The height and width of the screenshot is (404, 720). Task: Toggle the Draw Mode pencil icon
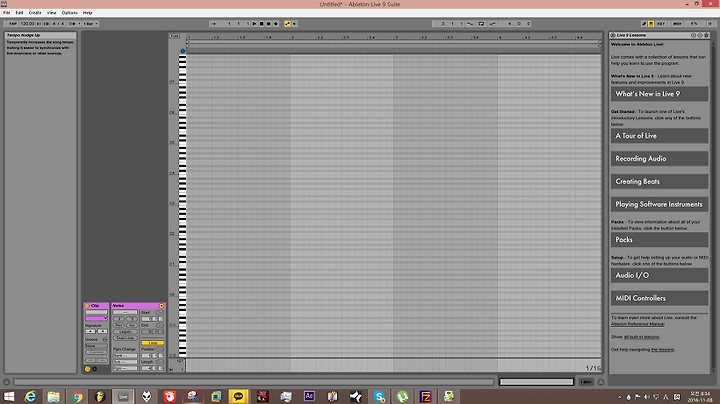point(644,23)
